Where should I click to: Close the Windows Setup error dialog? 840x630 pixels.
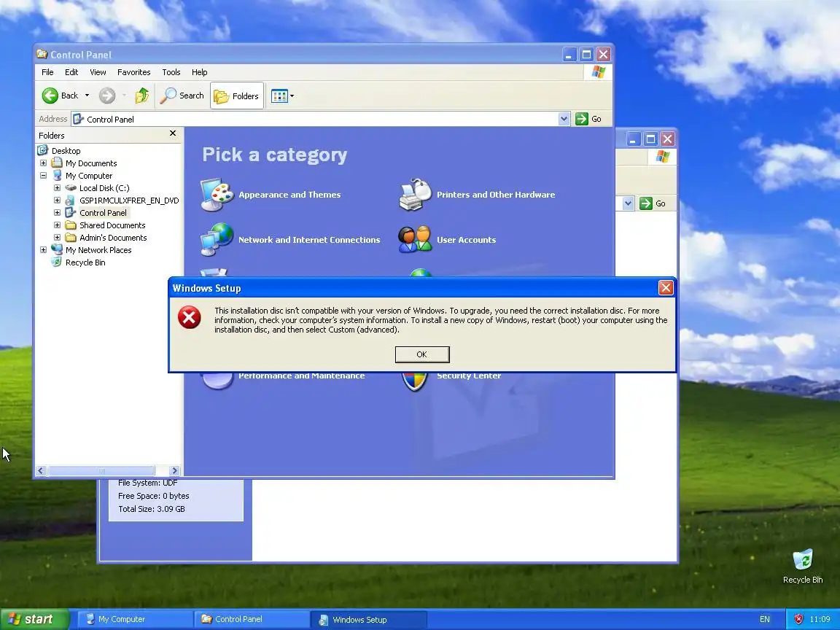click(665, 288)
